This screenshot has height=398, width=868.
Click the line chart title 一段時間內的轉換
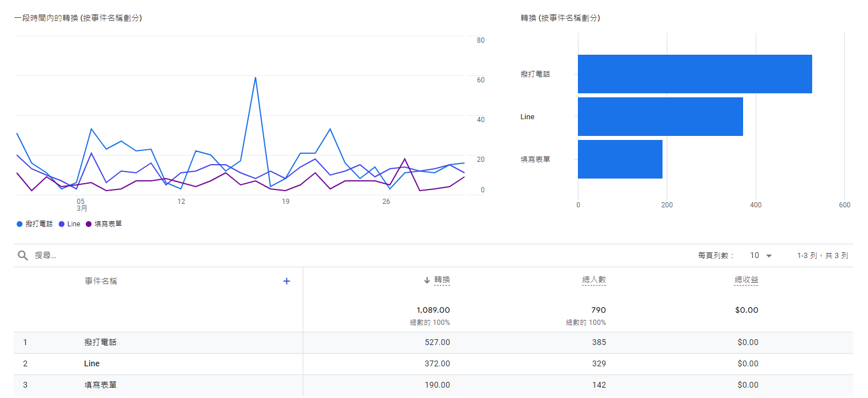tap(78, 18)
